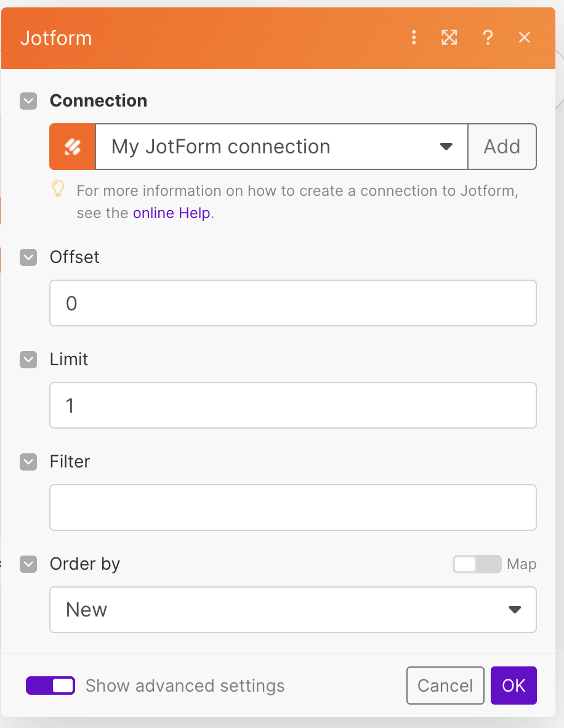Open the Order by New dropdown
This screenshot has height=728, width=564.
(x=293, y=610)
